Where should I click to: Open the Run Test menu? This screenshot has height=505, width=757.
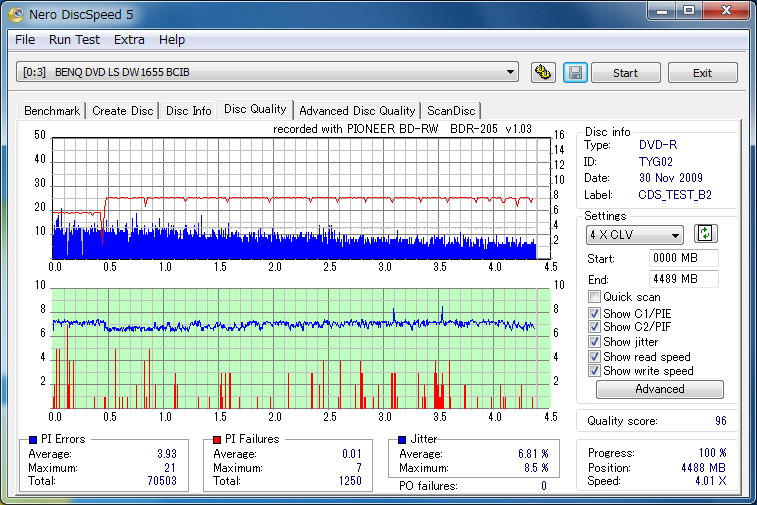coord(74,40)
